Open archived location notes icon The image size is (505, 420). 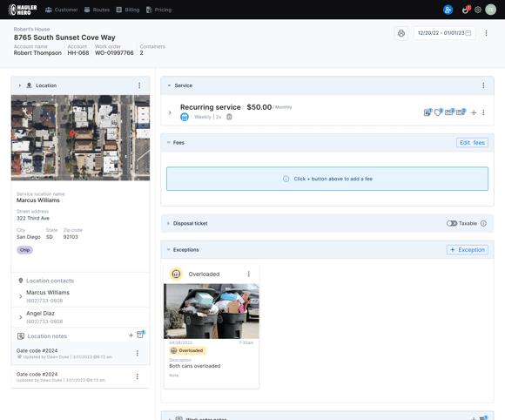click(140, 335)
